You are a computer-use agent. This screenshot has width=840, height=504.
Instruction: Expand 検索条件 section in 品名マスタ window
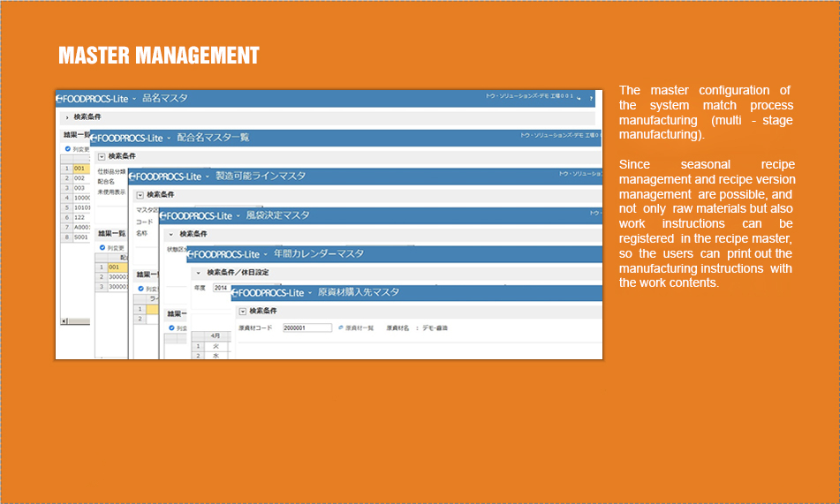[x=67, y=117]
